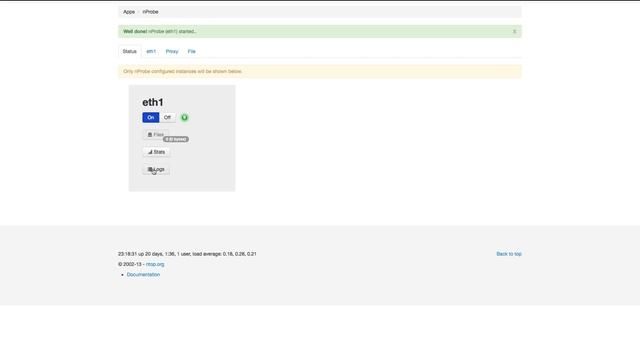Click the eth1 card heading
This screenshot has width=640, height=360.
[153, 102]
